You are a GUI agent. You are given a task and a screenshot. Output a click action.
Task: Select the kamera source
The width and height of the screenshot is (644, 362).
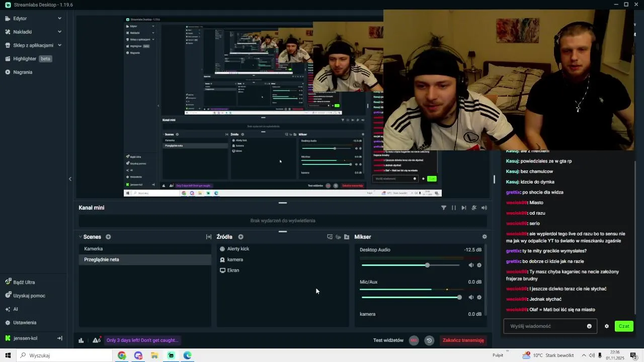pyautogui.click(x=283, y=259)
